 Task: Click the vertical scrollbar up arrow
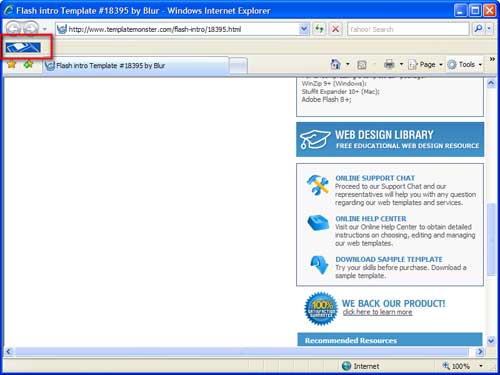[491, 83]
